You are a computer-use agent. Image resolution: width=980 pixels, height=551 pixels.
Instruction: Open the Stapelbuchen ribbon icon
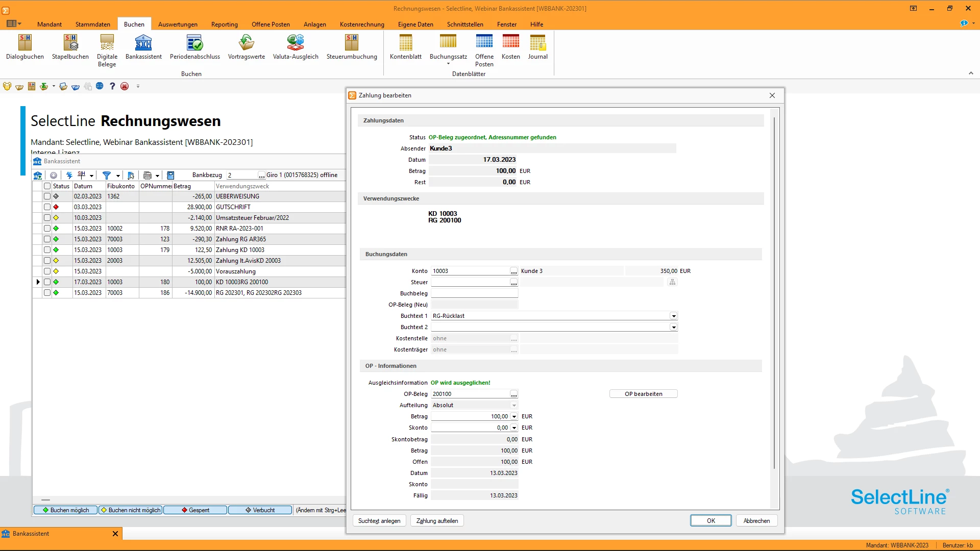(70, 47)
